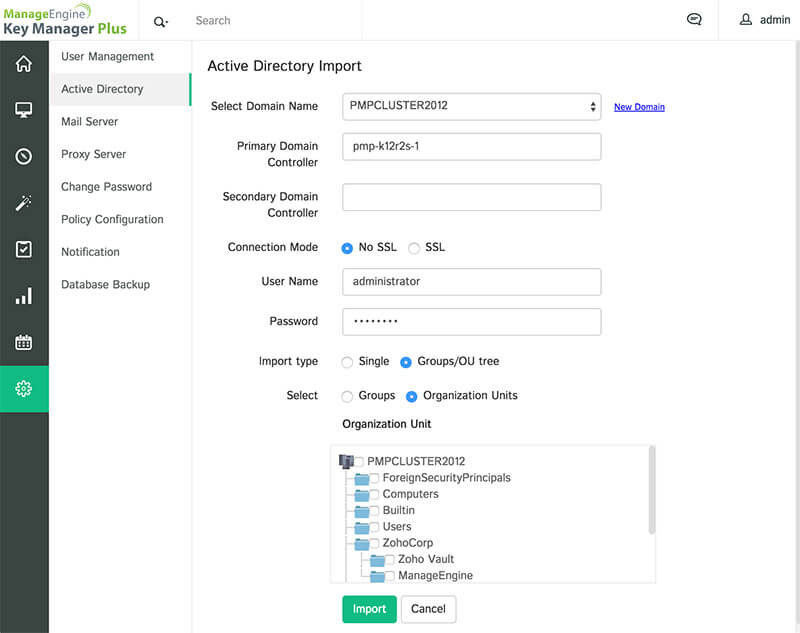Select the Groups radio option

click(x=347, y=396)
